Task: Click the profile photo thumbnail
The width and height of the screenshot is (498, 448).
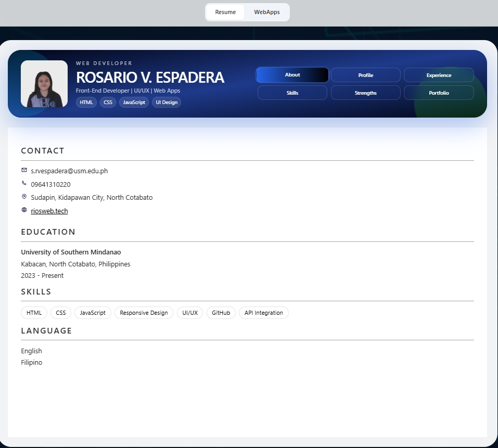Action: tap(44, 84)
